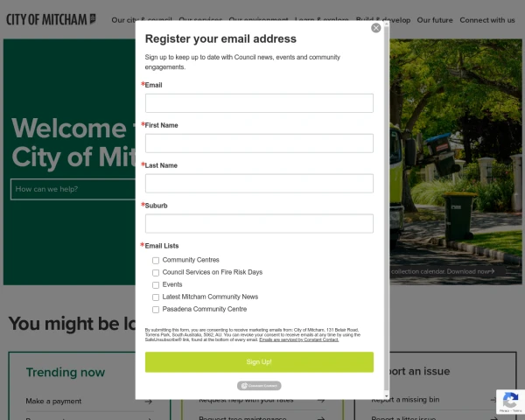Click the Email input field
525x420 pixels.
tap(259, 103)
